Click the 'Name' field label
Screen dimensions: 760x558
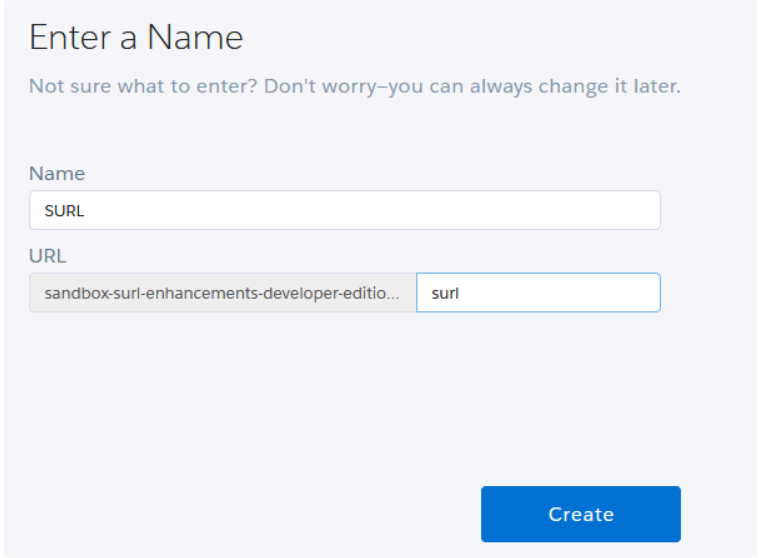57,173
